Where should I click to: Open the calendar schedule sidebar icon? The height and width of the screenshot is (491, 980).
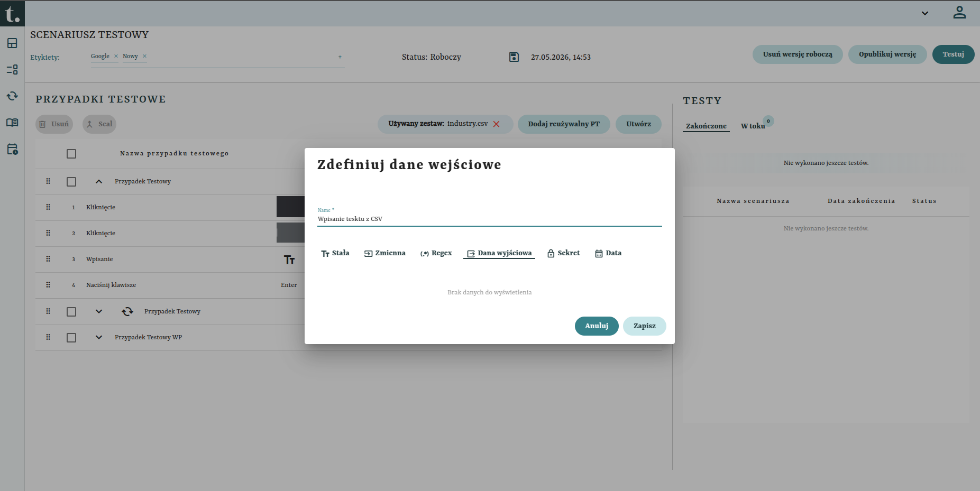tap(12, 149)
